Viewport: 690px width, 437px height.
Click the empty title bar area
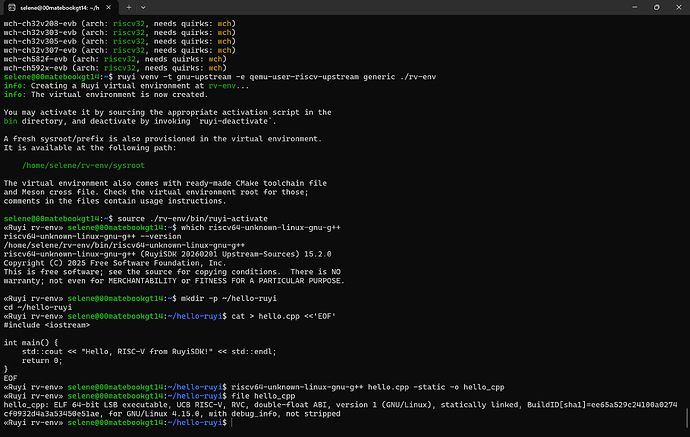(380, 9)
